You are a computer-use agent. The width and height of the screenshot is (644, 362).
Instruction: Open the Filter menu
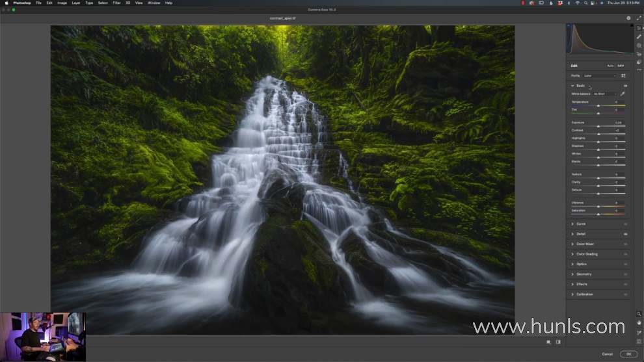click(x=116, y=3)
